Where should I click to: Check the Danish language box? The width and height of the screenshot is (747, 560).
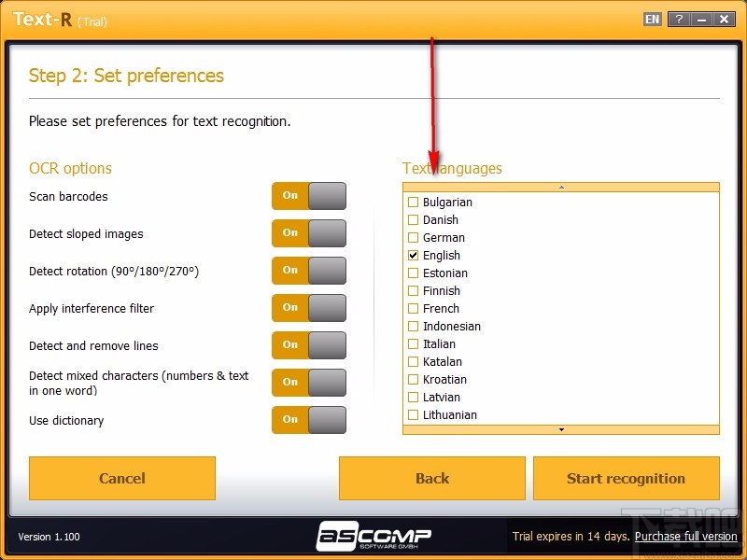coord(413,219)
